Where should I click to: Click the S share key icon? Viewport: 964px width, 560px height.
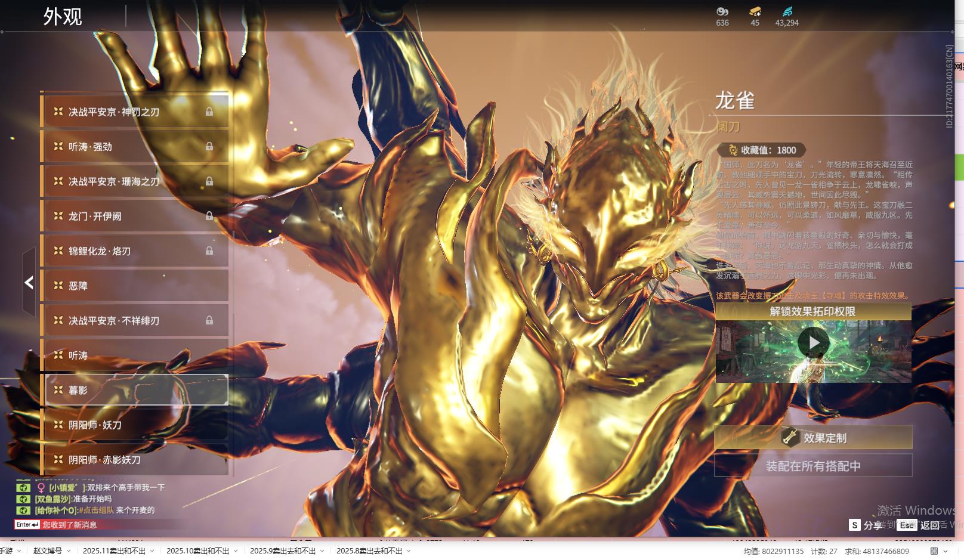[855, 525]
